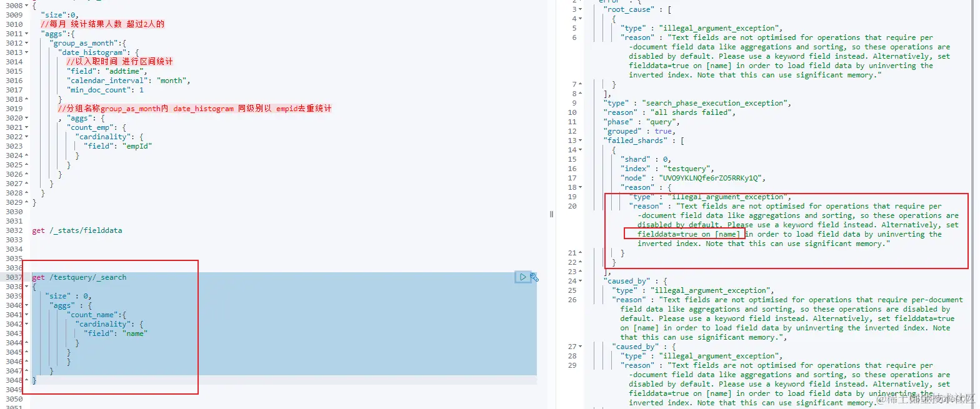Click the node ID "UVO9YKLNQfe6rZO5RRKy1Q" in output
980x409 pixels.
[x=711, y=178]
